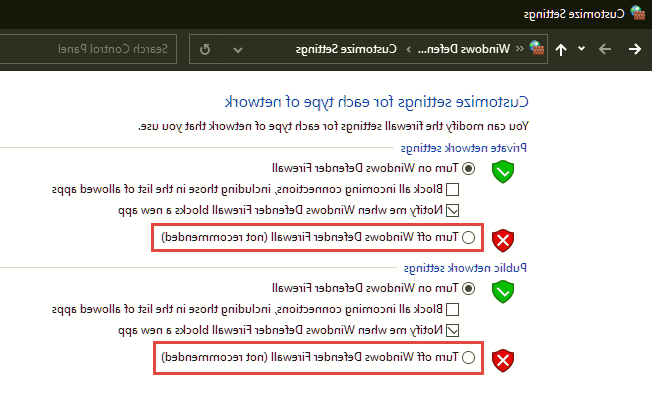Click the Windows Defen... breadcrumb item

tap(464, 49)
